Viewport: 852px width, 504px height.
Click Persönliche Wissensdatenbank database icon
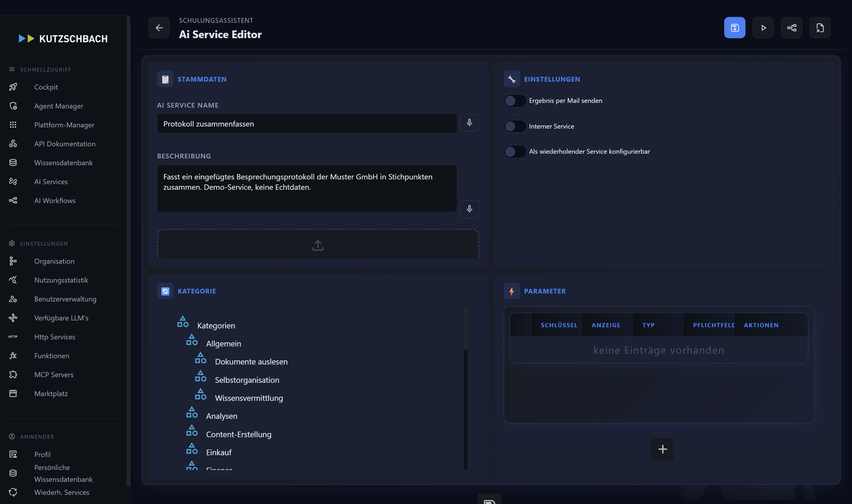coord(13,473)
